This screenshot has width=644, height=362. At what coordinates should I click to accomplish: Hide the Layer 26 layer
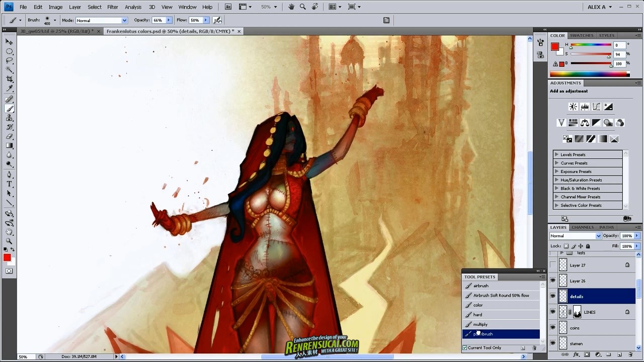[x=553, y=281]
